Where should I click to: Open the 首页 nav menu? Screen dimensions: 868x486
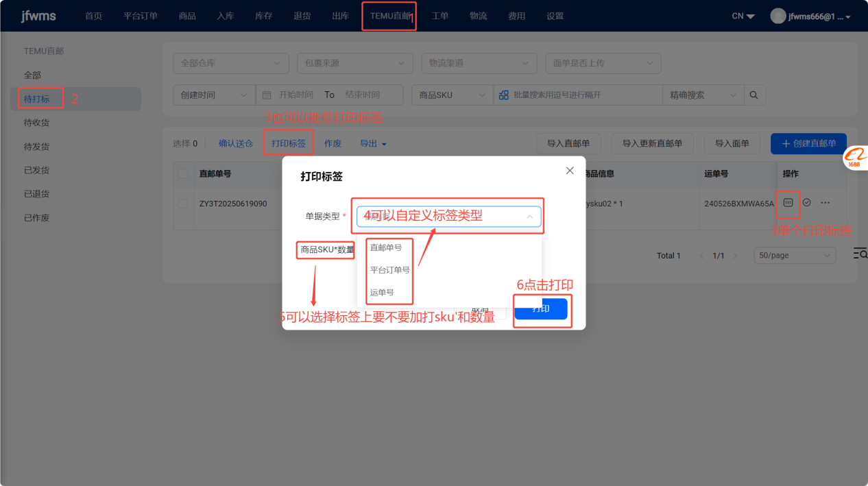93,16
